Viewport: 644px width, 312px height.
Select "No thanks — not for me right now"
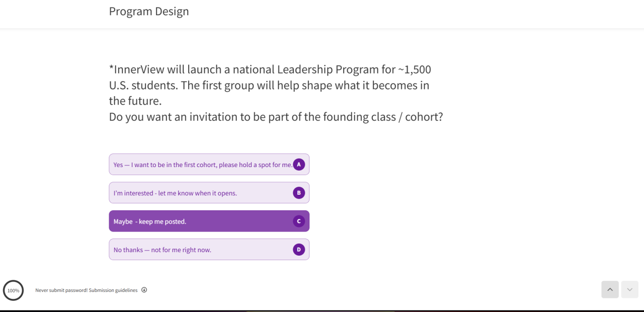pyautogui.click(x=162, y=250)
